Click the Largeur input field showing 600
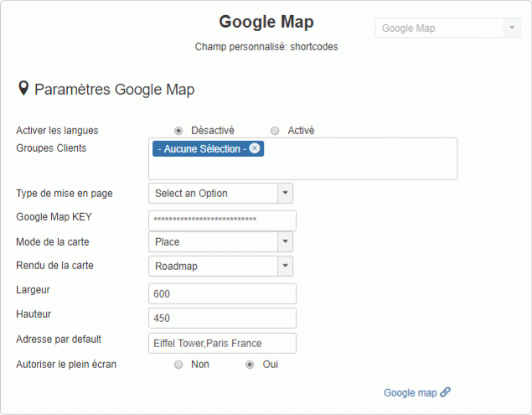This screenshot has height=415, width=532. point(222,294)
